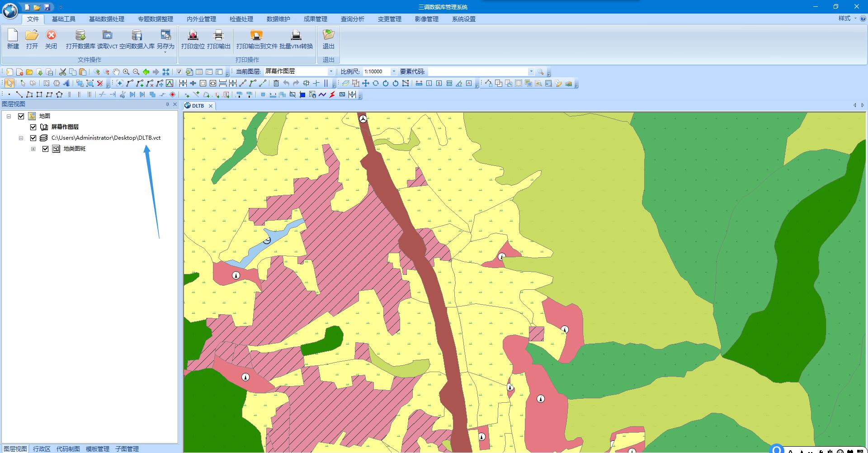
Task: Open the 基础工具 ribbon tab
Action: coord(64,19)
